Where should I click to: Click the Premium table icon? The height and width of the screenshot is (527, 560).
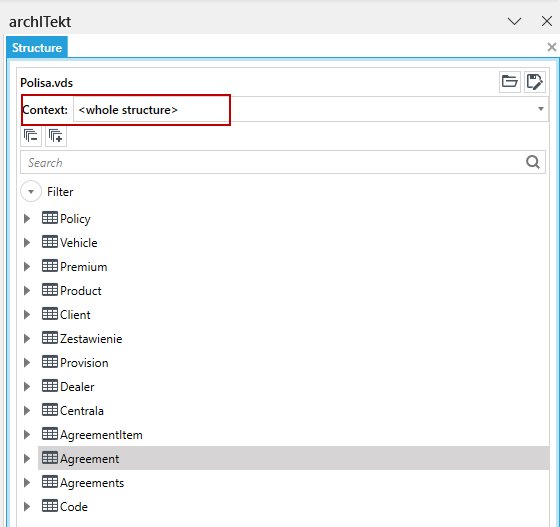[50, 266]
